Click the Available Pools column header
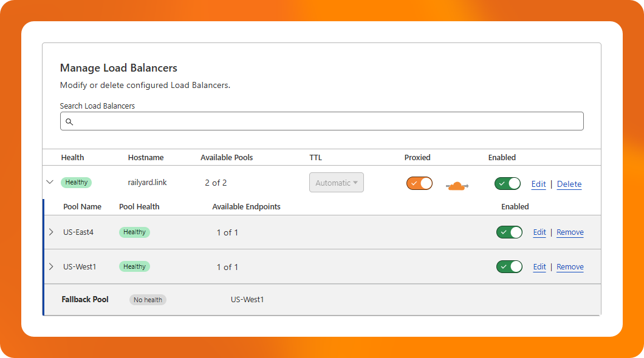Screen dimensions: 644x358 pyautogui.click(x=227, y=158)
